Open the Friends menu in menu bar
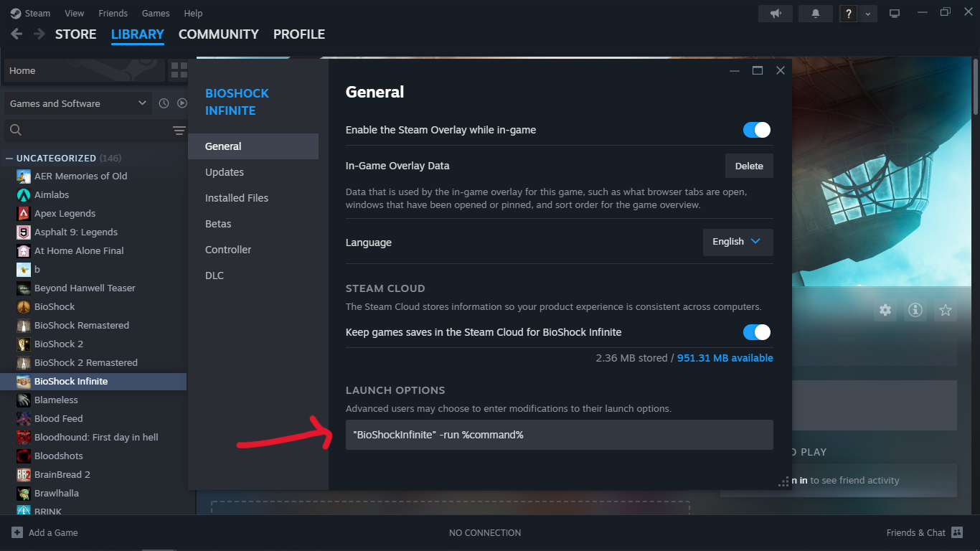This screenshot has width=980, height=551. tap(113, 13)
